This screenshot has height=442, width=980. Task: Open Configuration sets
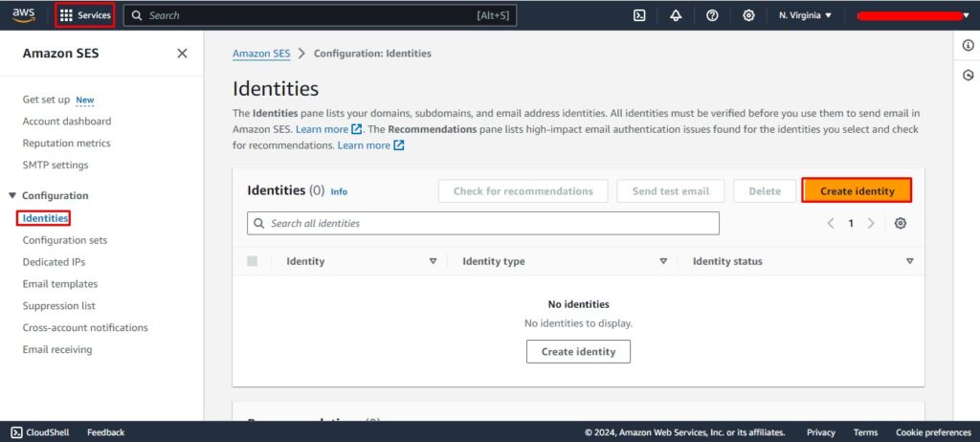tap(65, 240)
